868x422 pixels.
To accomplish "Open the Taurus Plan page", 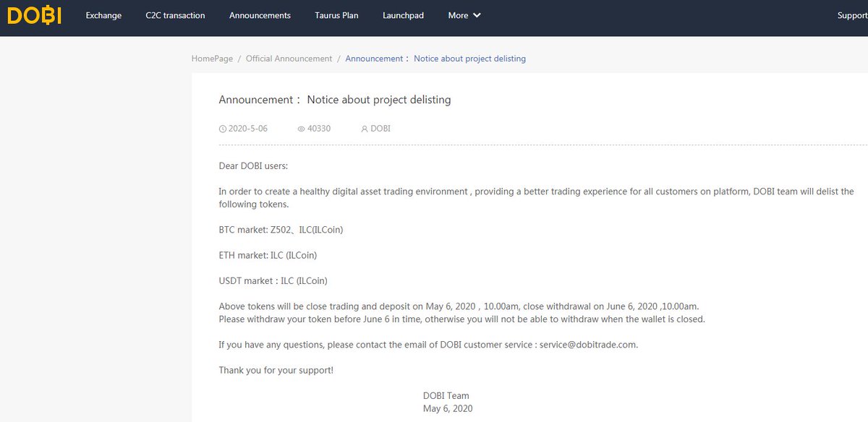I will (336, 14).
